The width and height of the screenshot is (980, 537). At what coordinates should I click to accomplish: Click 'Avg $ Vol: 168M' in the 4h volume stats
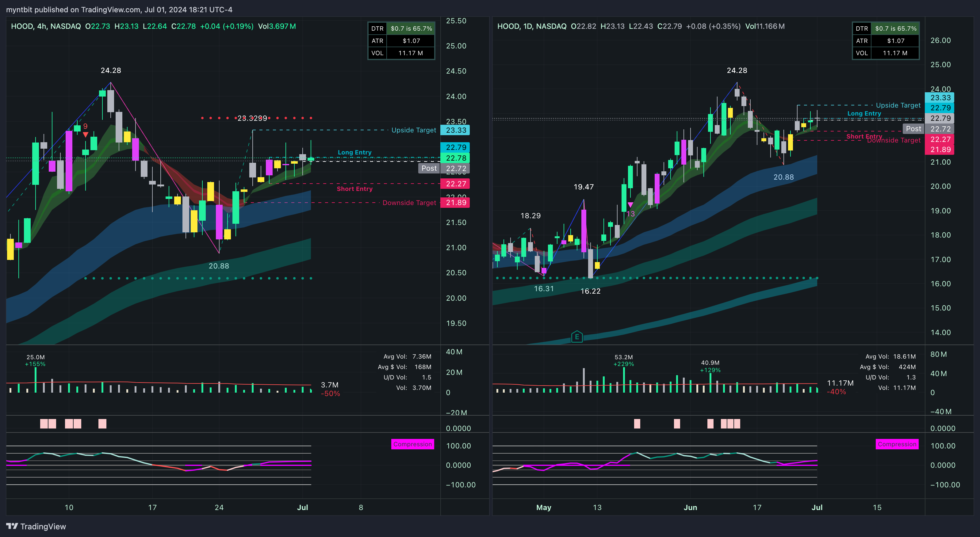click(x=404, y=367)
